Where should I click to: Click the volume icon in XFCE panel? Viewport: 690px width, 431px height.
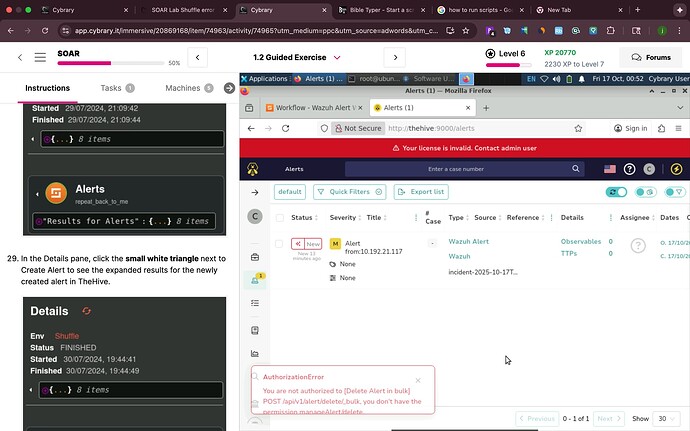tap(557, 79)
